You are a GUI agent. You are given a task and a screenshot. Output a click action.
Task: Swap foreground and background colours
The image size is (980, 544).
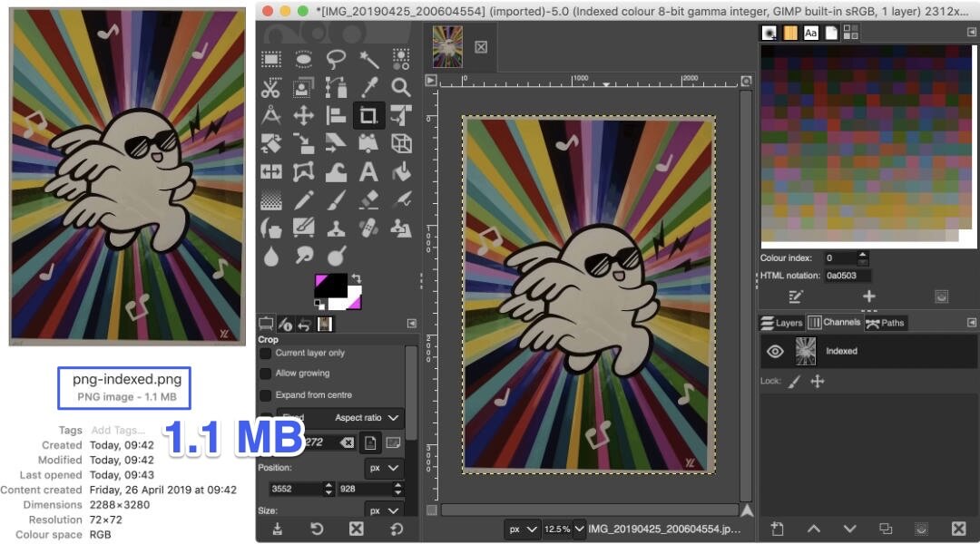[x=356, y=277]
